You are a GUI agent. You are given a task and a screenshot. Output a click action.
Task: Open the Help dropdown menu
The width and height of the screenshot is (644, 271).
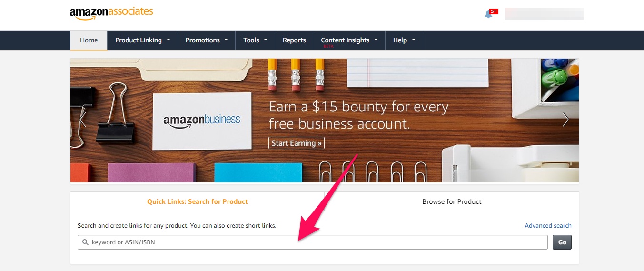pos(404,40)
